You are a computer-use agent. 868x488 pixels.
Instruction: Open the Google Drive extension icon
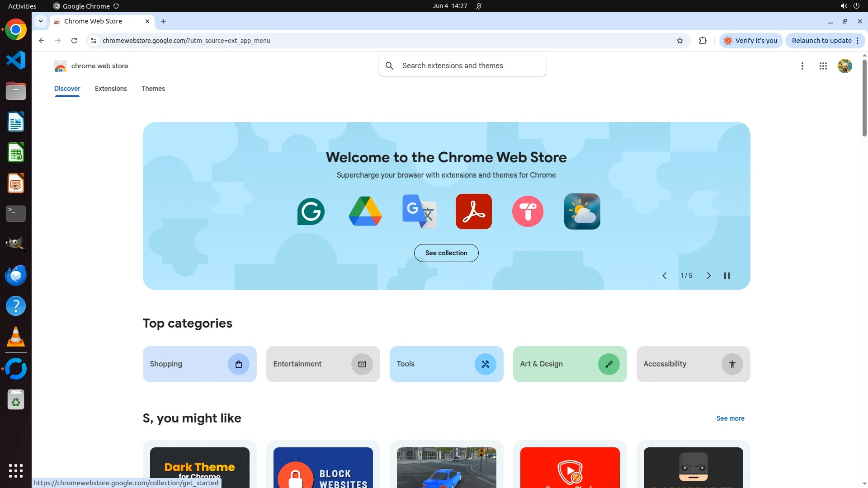point(365,211)
